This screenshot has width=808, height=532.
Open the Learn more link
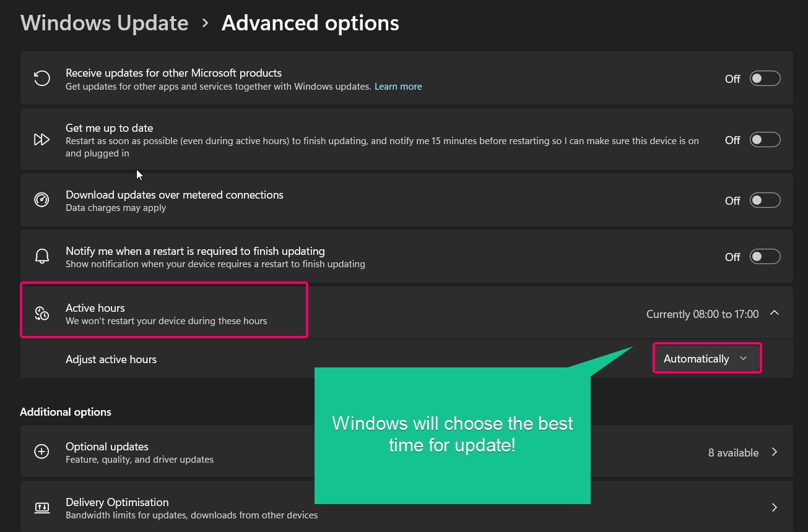(x=398, y=87)
